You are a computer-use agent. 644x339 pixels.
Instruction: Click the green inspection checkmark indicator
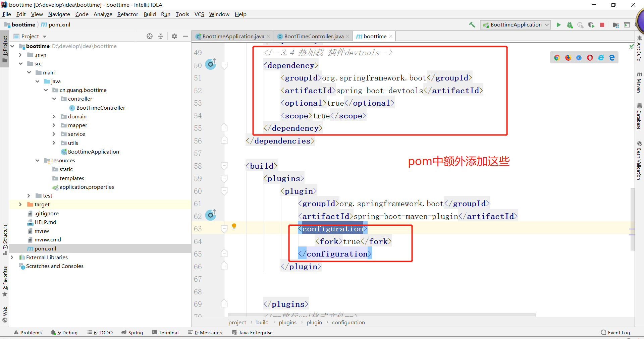coord(632,46)
